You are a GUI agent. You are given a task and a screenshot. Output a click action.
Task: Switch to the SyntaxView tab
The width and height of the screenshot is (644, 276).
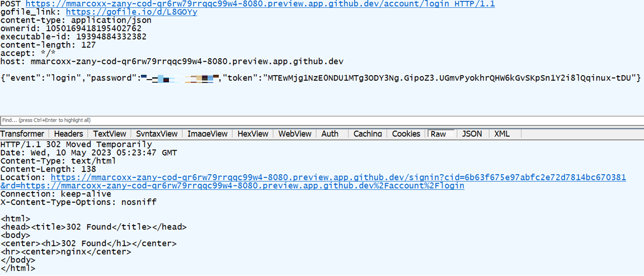[157, 134]
